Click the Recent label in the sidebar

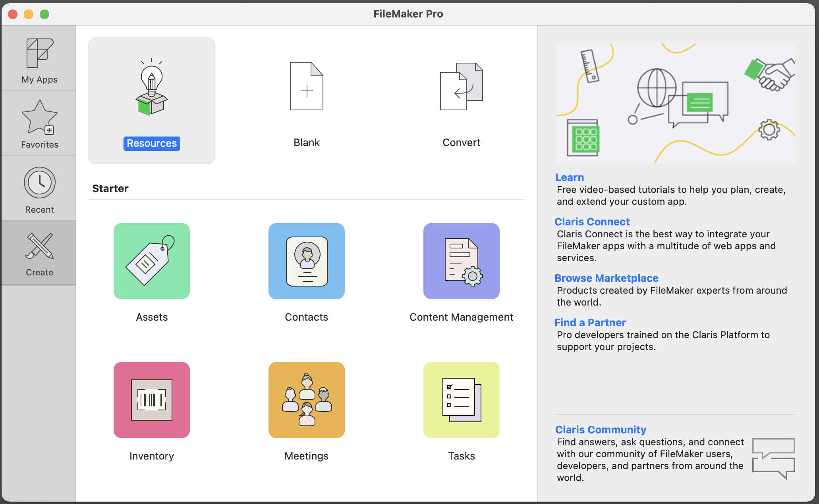(x=40, y=210)
